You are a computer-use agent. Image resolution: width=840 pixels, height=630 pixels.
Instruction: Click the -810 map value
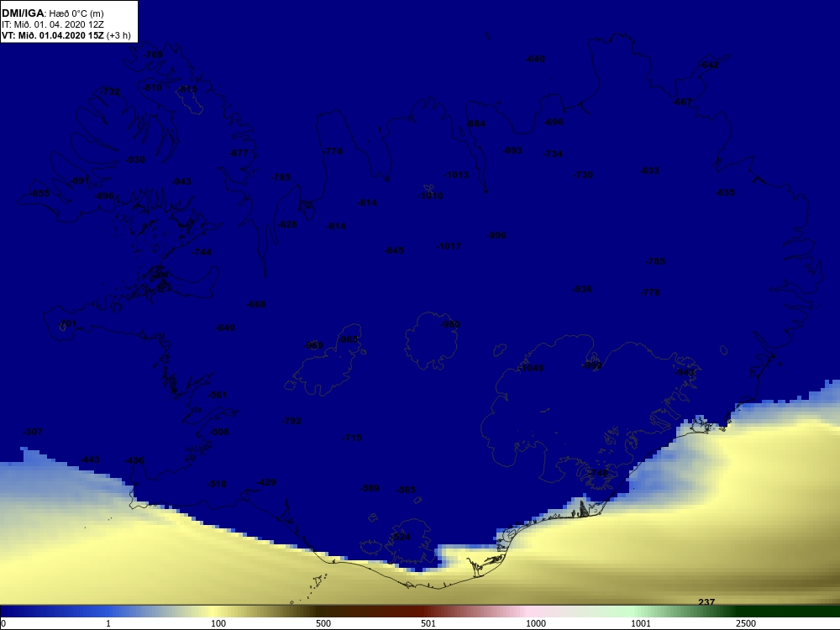(153, 87)
